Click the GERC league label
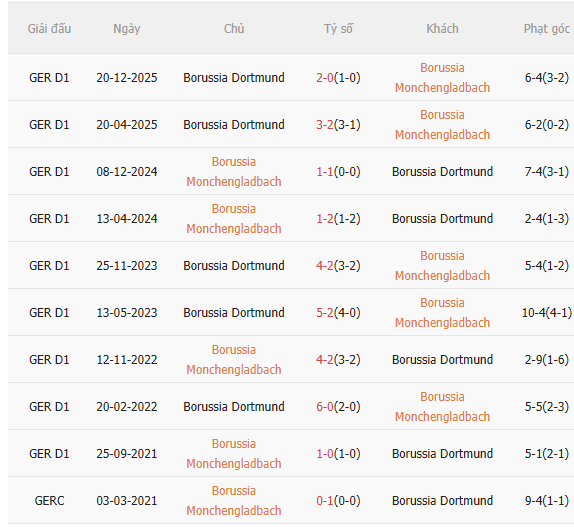The height and width of the screenshot is (527, 574). 49,501
